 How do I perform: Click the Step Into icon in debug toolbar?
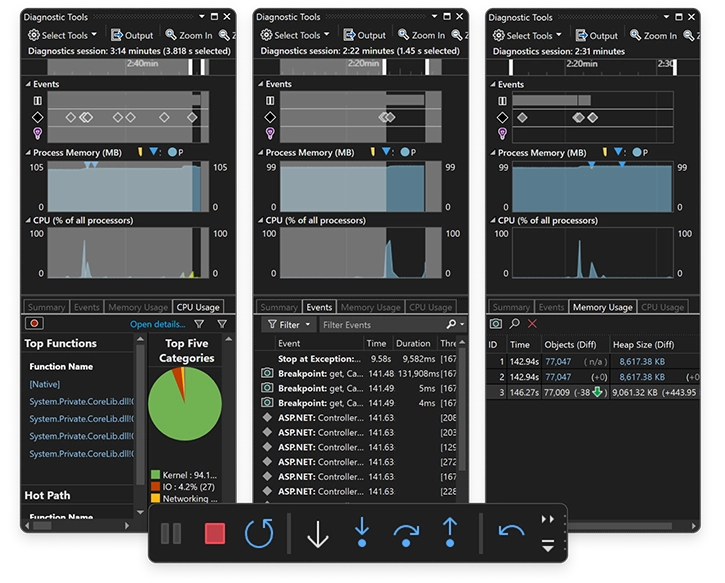(362, 533)
